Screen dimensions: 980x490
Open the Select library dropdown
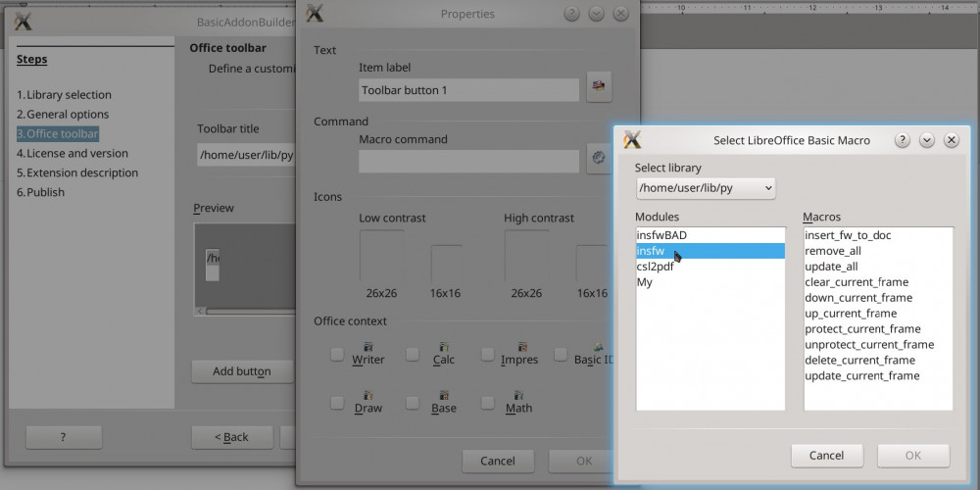coord(706,188)
